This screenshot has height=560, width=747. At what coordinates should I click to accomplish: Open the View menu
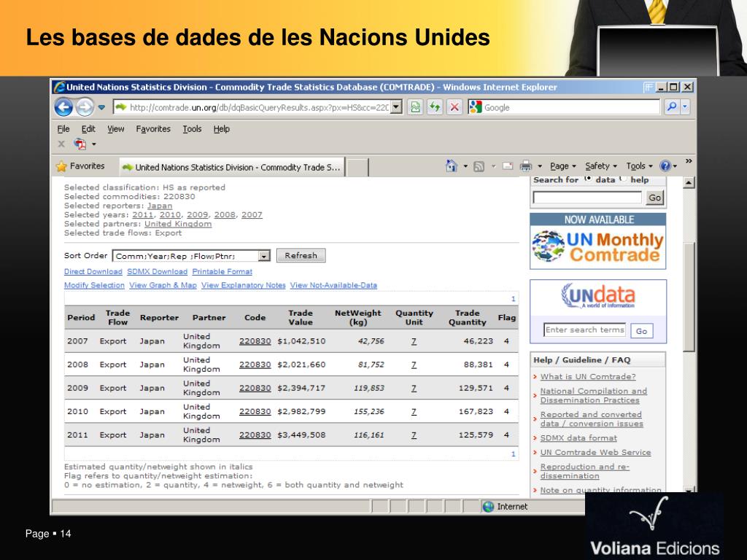click(x=115, y=129)
